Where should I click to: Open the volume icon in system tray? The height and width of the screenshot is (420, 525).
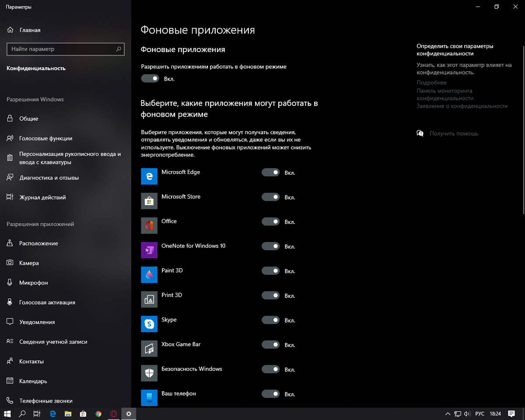(467, 413)
